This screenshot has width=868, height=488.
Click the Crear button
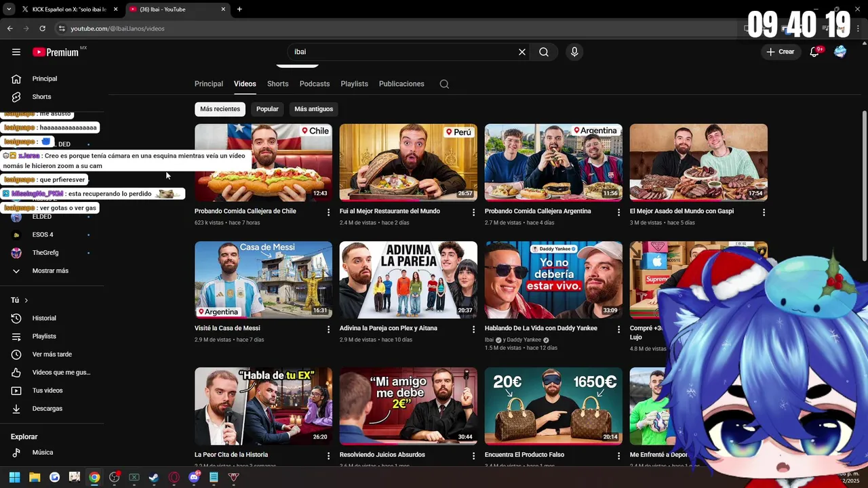point(781,52)
